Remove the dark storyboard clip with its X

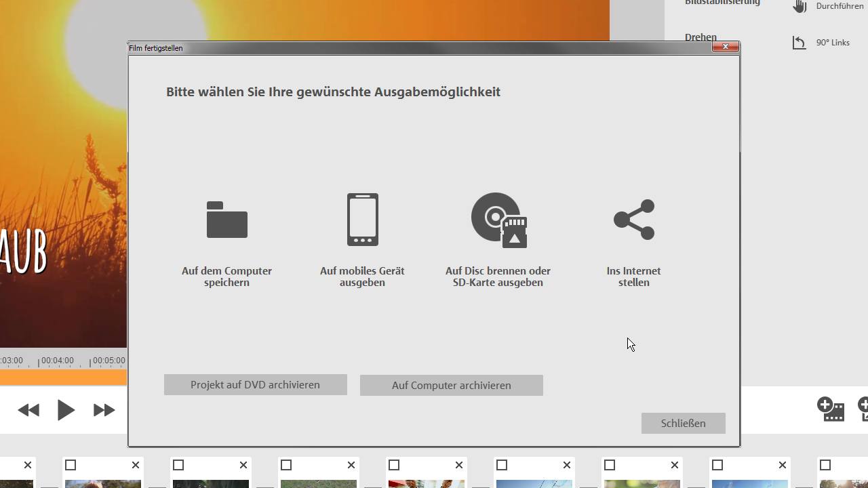243,465
